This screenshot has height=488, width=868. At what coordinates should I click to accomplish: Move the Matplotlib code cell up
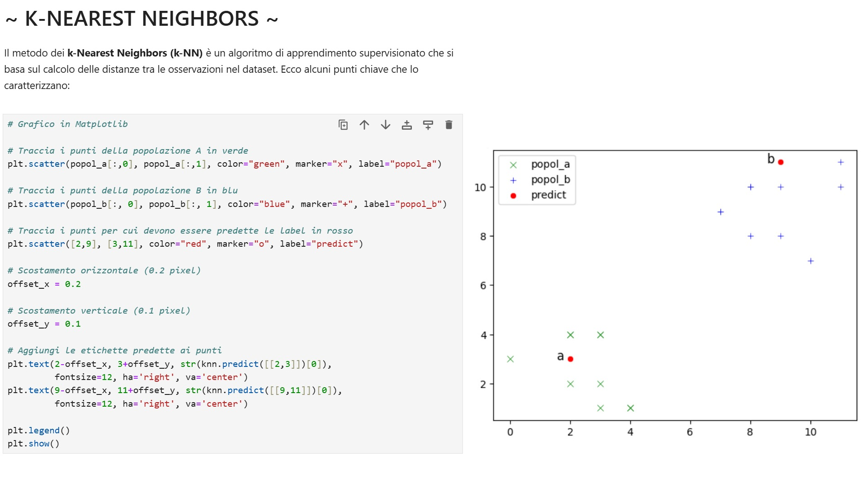click(x=364, y=125)
